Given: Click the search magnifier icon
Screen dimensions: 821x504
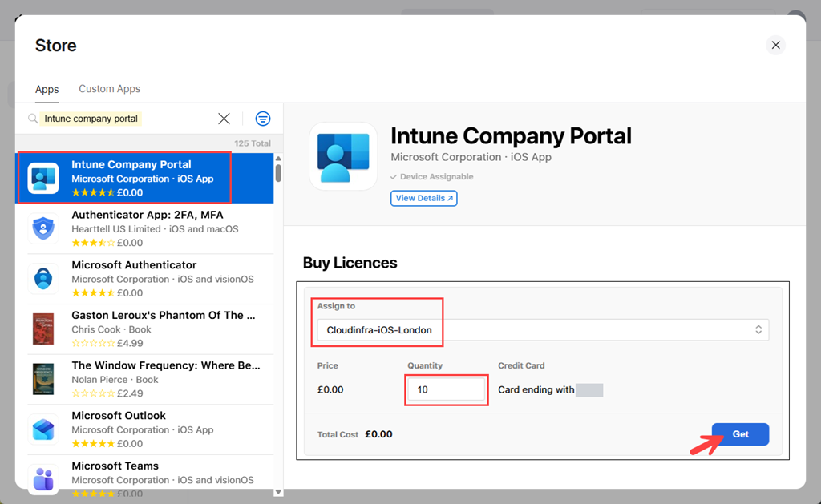Looking at the screenshot, I should coord(32,119).
